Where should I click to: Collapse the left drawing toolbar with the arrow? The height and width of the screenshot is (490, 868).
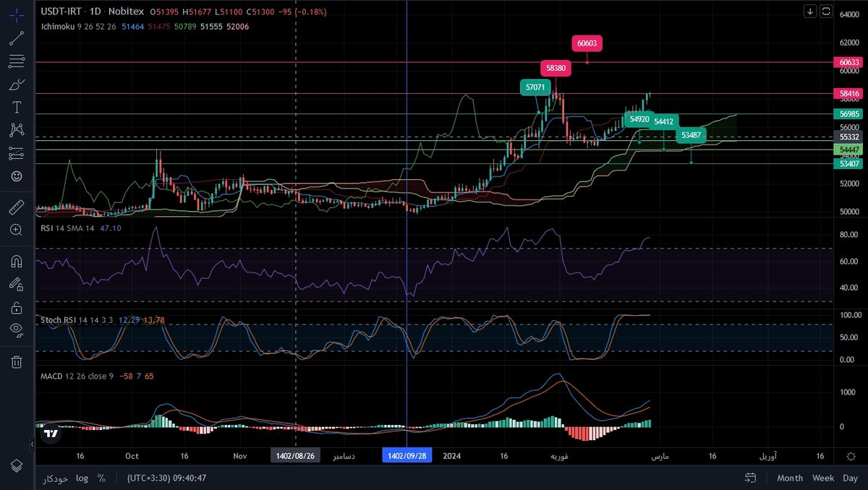[31, 445]
